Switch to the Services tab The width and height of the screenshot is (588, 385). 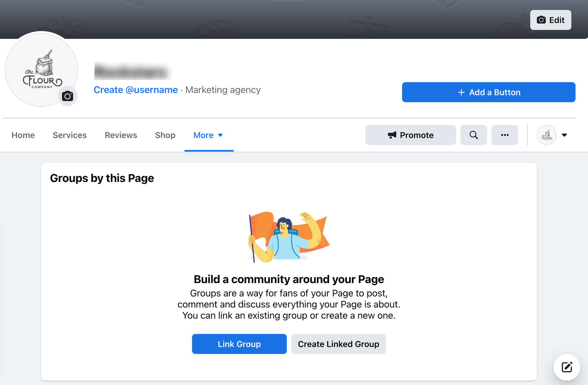[69, 135]
